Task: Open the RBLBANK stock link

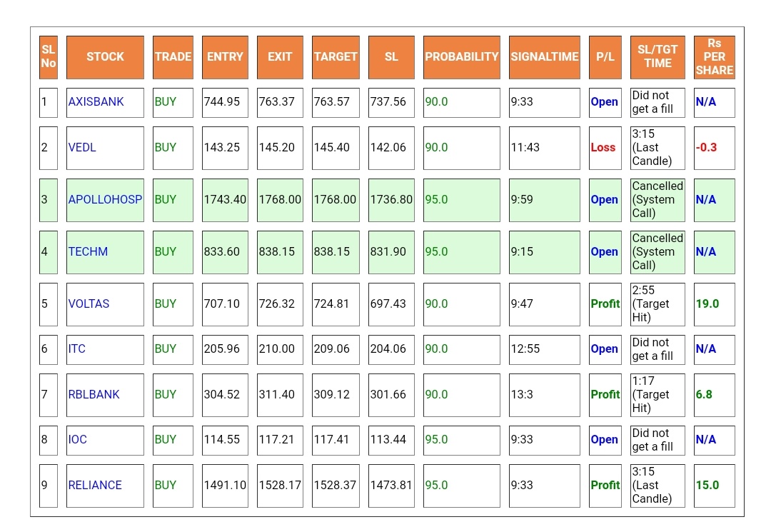Action: pyautogui.click(x=94, y=395)
